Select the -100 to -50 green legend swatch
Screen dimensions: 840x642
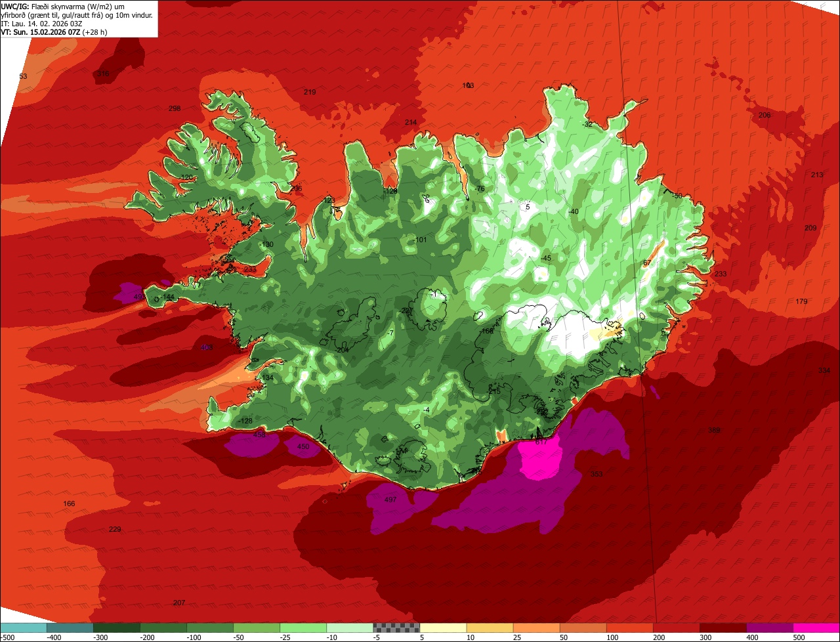click(x=209, y=628)
